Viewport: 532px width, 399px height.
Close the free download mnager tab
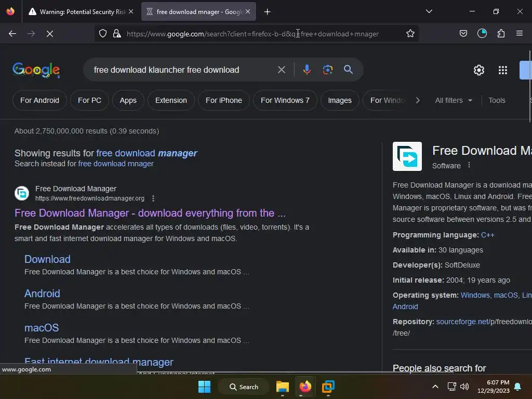tap(248, 11)
